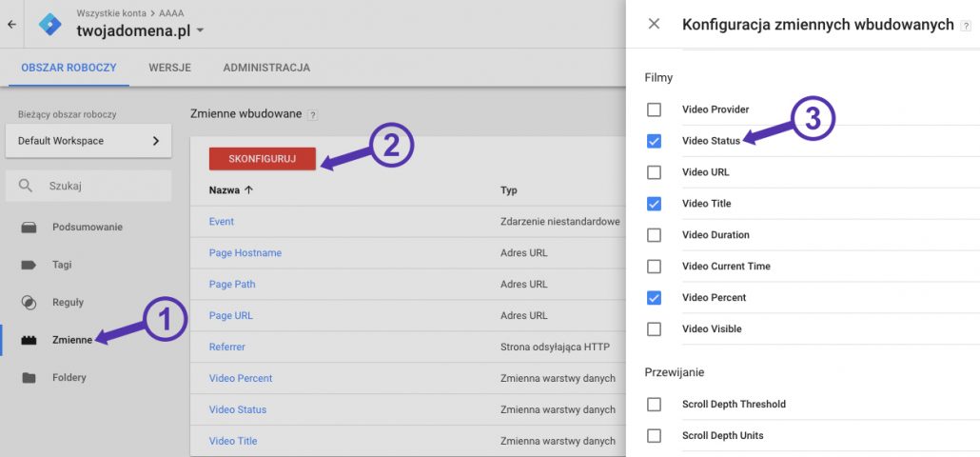The height and width of the screenshot is (457, 980).
Task: Click the back arrow icon
Action: (11, 24)
